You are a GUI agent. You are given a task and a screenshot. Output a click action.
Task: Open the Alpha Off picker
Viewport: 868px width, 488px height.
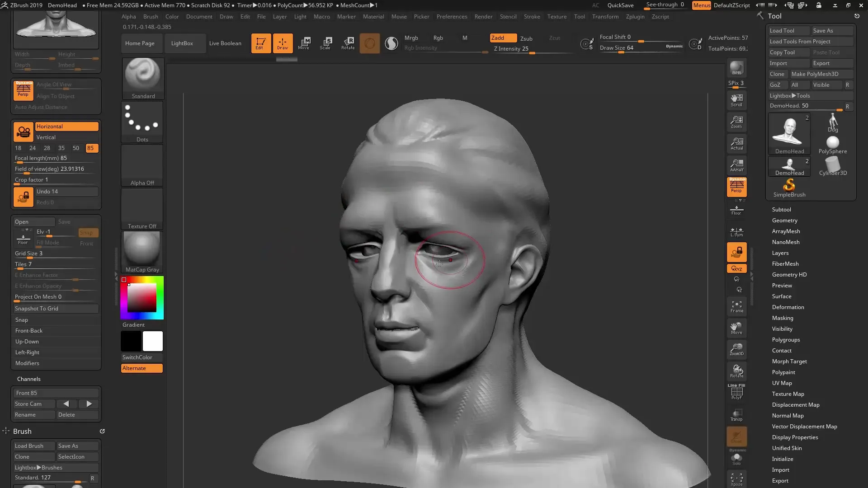point(142,165)
